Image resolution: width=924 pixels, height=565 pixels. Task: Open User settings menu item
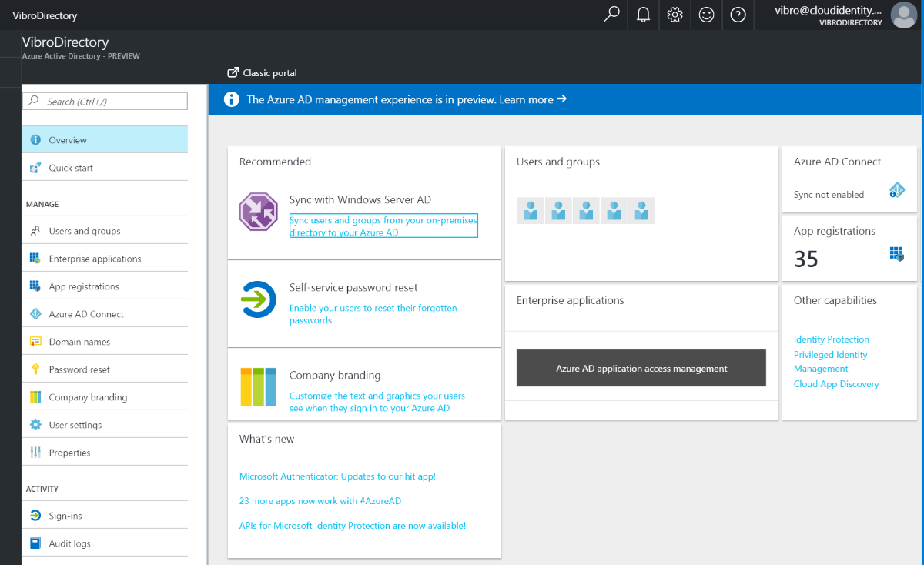pyautogui.click(x=105, y=425)
